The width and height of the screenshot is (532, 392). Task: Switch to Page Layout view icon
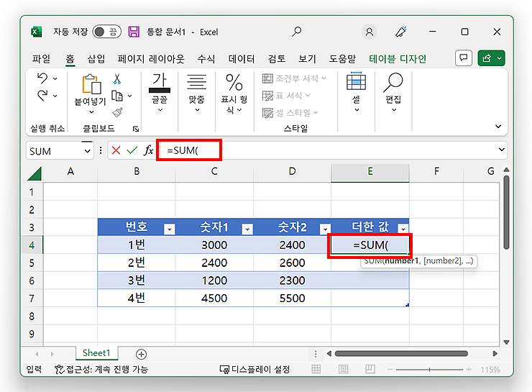point(343,369)
